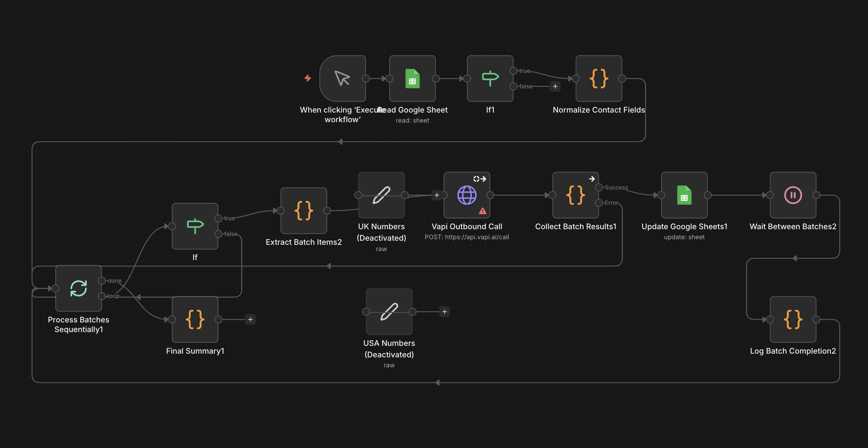Click the 'POST: https://api.vapi.ai/call' subtitle
Image resolution: width=868 pixels, height=448 pixels.
(467, 237)
